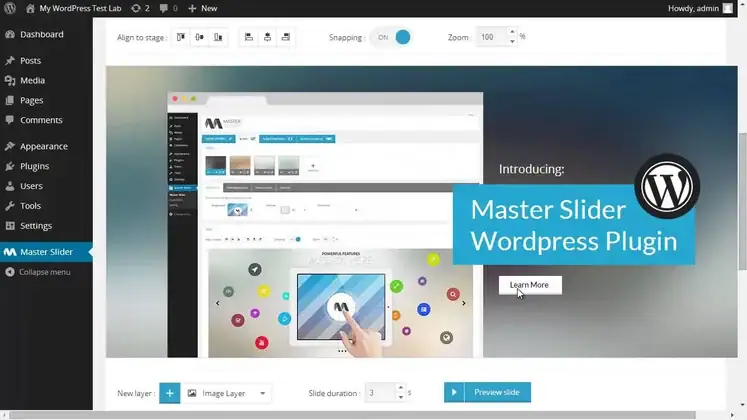This screenshot has height=420, width=747.
Task: Open the New content menu
Action: point(202,8)
